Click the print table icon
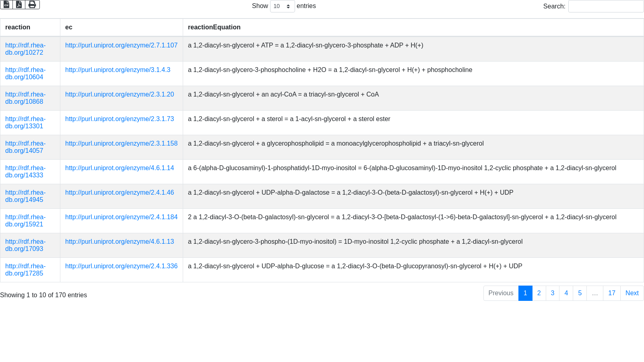 click(32, 4)
